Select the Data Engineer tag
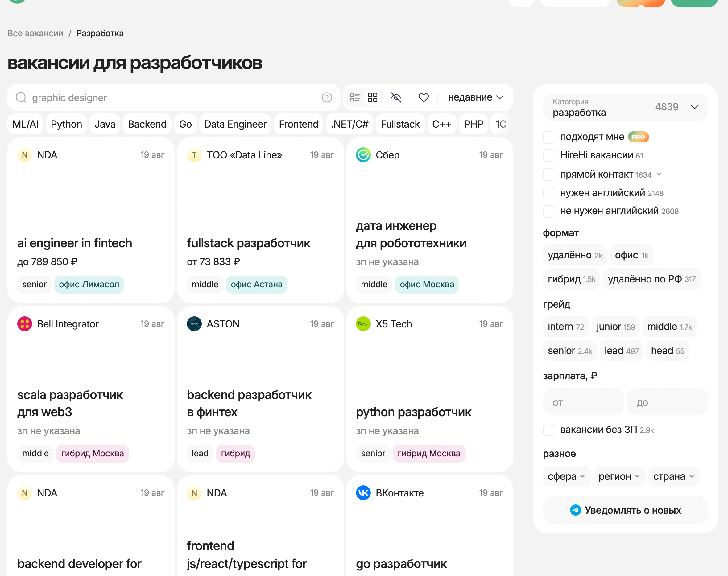728x576 pixels. [x=235, y=124]
